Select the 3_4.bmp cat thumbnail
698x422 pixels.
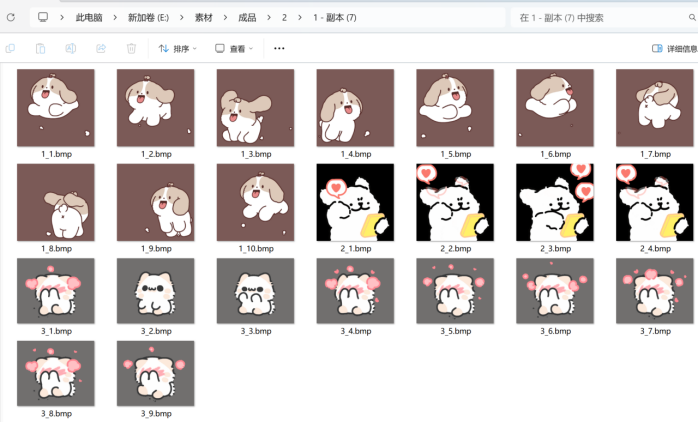coord(355,291)
